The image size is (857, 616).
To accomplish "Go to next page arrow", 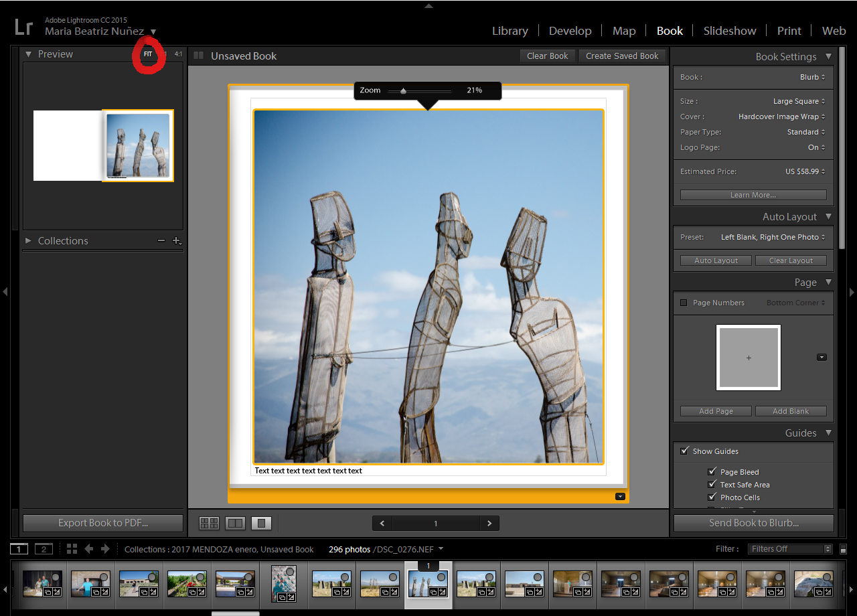I will (x=489, y=524).
